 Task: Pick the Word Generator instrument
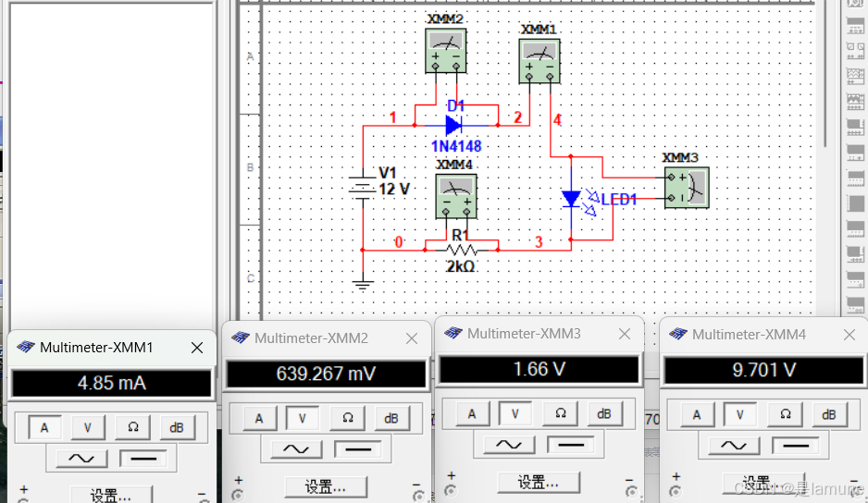(x=855, y=178)
